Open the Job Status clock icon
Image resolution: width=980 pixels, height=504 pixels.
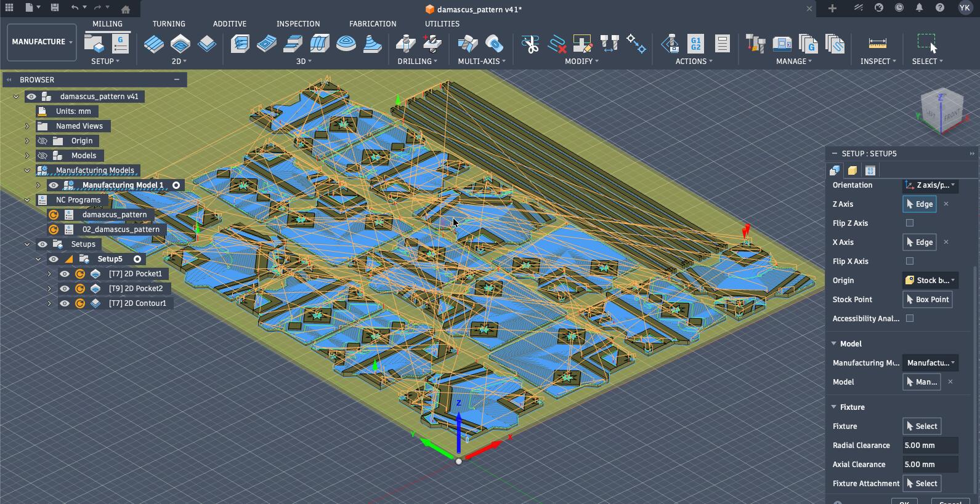(899, 8)
